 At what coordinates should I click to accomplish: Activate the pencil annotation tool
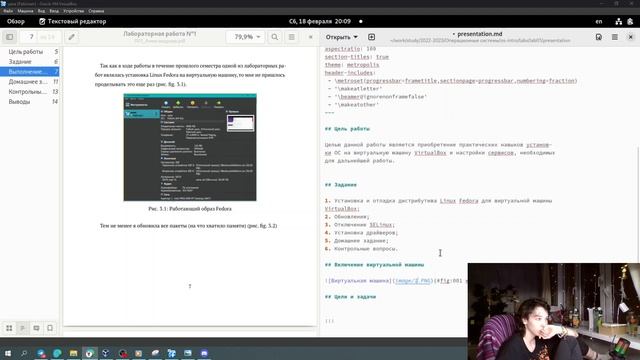71,37
